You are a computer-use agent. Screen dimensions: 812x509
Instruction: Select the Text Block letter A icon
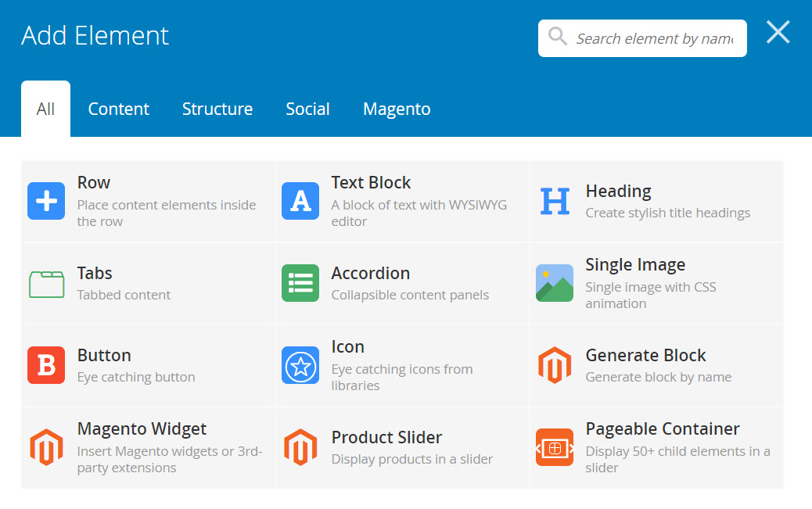pyautogui.click(x=300, y=201)
